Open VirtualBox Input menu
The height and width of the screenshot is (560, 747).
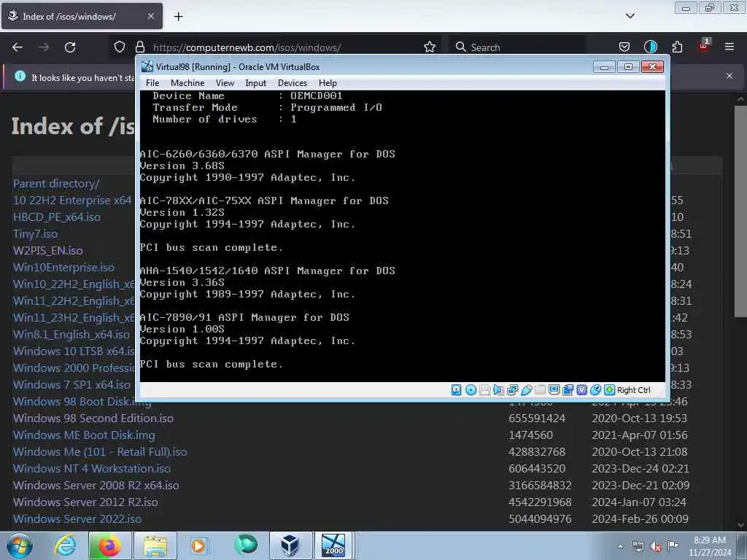[x=256, y=83]
